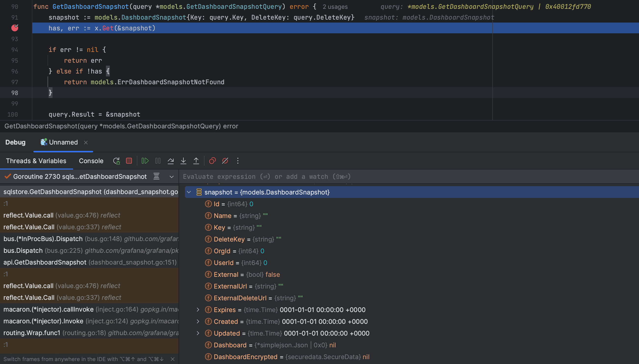Dismiss the switch frames hint
Image resolution: width=639 pixels, height=364 pixels.
(x=173, y=359)
